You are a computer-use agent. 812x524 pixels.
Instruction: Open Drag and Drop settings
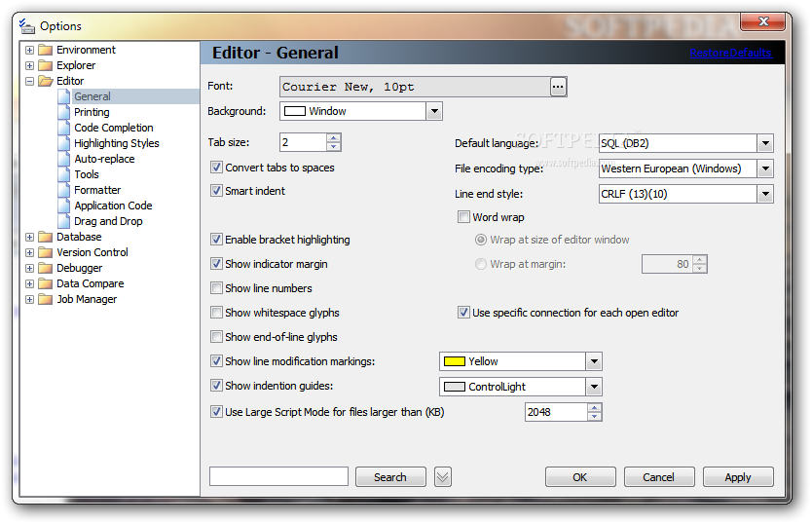pyautogui.click(x=108, y=221)
